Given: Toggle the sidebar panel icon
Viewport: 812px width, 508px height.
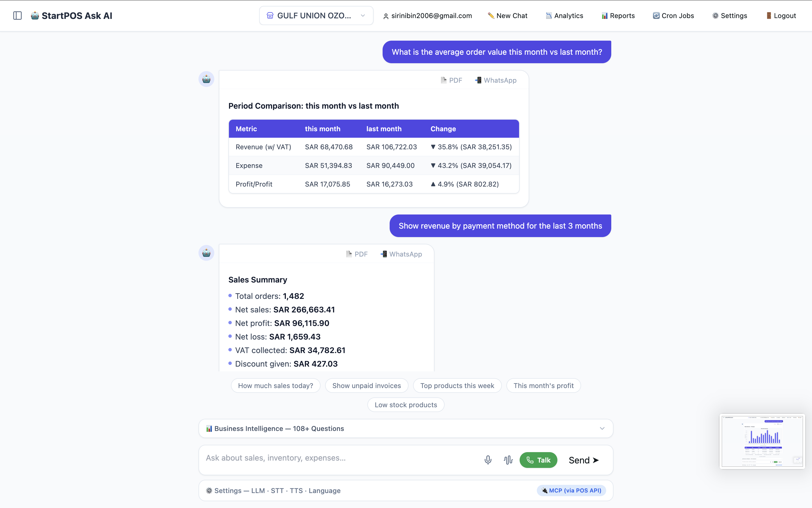Looking at the screenshot, I should point(17,16).
